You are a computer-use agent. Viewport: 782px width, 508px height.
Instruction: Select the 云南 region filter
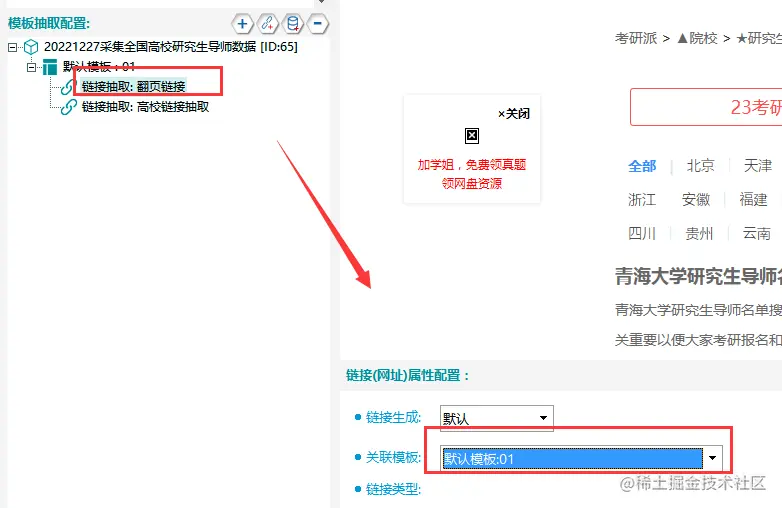point(757,233)
